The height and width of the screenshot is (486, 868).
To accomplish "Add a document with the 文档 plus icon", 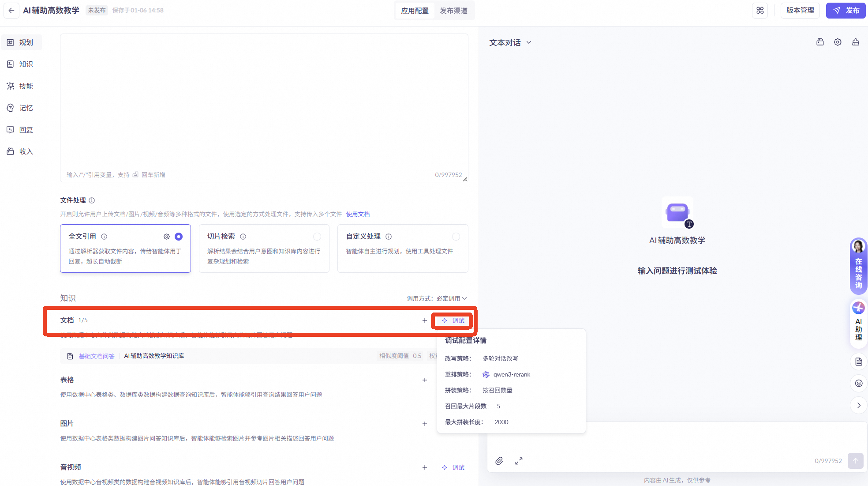I will tap(424, 320).
